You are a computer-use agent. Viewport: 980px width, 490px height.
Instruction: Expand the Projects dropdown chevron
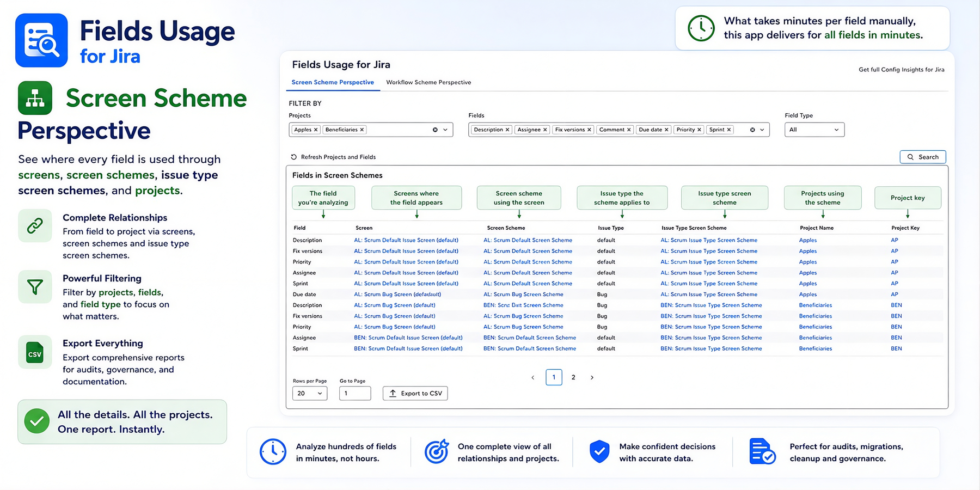pyautogui.click(x=445, y=130)
